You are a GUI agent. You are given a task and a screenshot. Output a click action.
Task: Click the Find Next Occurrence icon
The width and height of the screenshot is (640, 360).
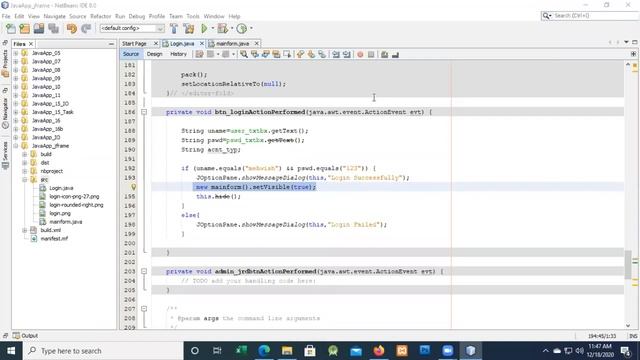pos(266,54)
